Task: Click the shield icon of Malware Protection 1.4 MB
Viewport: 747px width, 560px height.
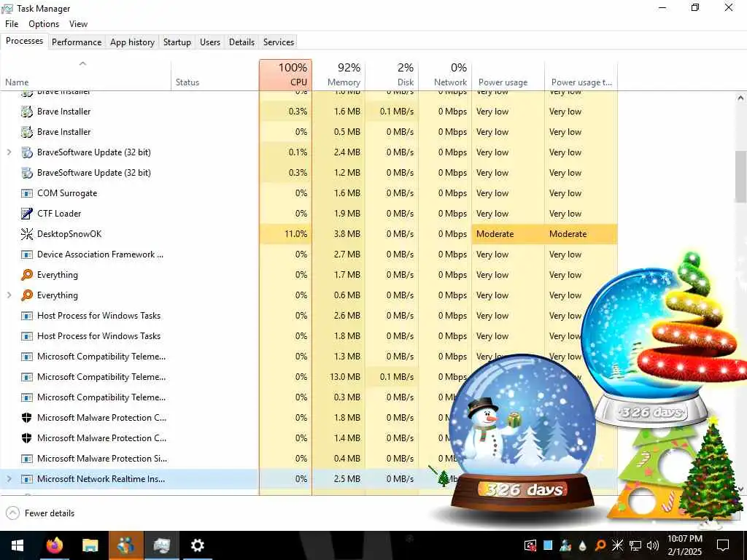Action: coord(27,438)
